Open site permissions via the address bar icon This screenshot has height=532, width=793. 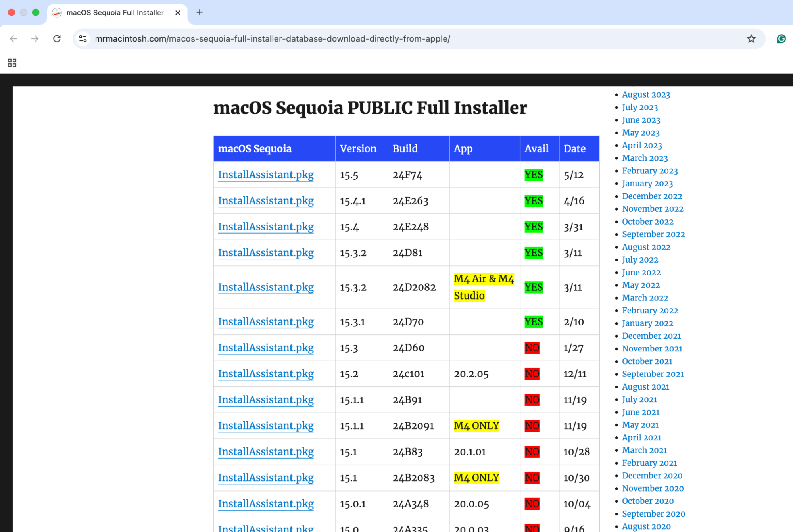[x=83, y=38]
